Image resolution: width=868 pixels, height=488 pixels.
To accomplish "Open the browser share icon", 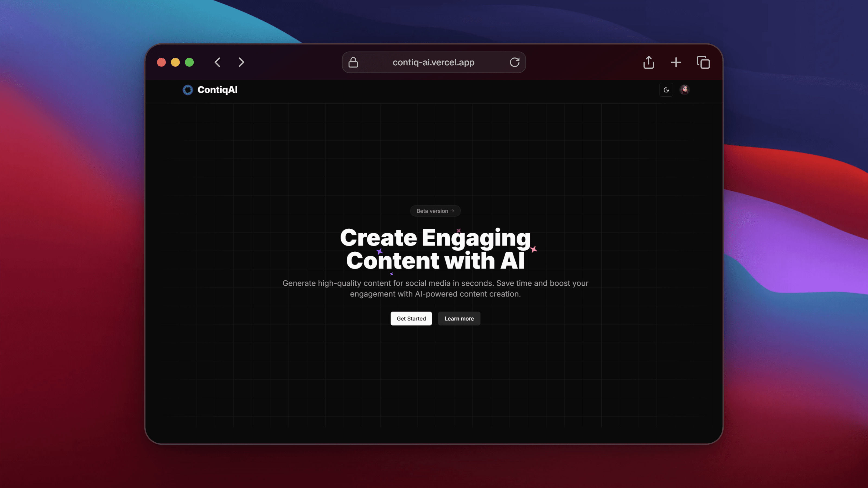I will pyautogui.click(x=649, y=62).
